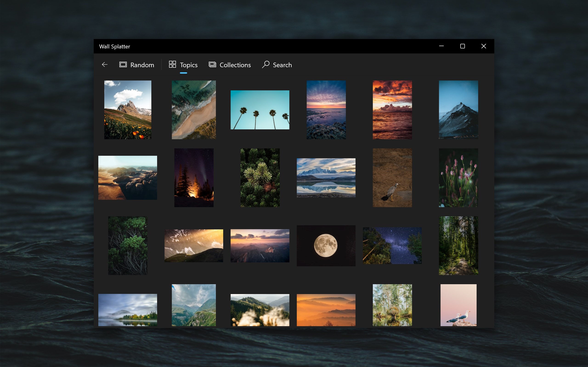Click the Topics grid icon
The width and height of the screenshot is (588, 367).
pyautogui.click(x=172, y=64)
